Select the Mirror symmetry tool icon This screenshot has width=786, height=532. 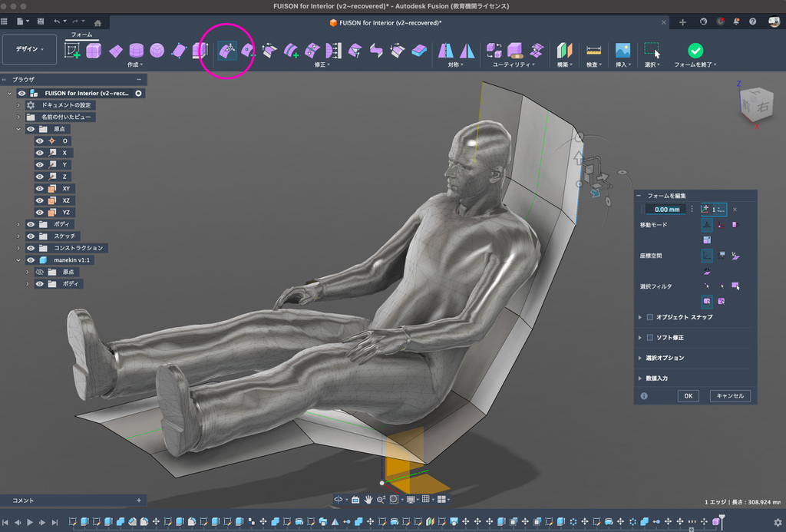click(446, 51)
